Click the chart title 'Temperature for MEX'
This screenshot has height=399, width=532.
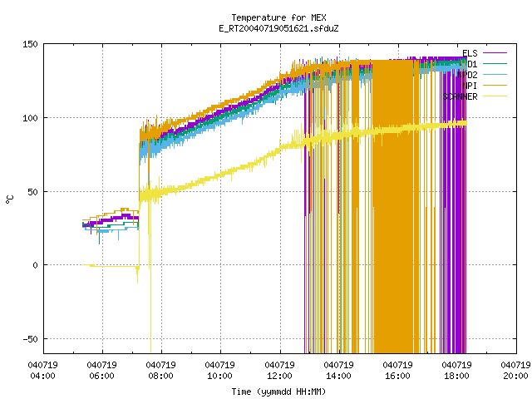click(278, 17)
